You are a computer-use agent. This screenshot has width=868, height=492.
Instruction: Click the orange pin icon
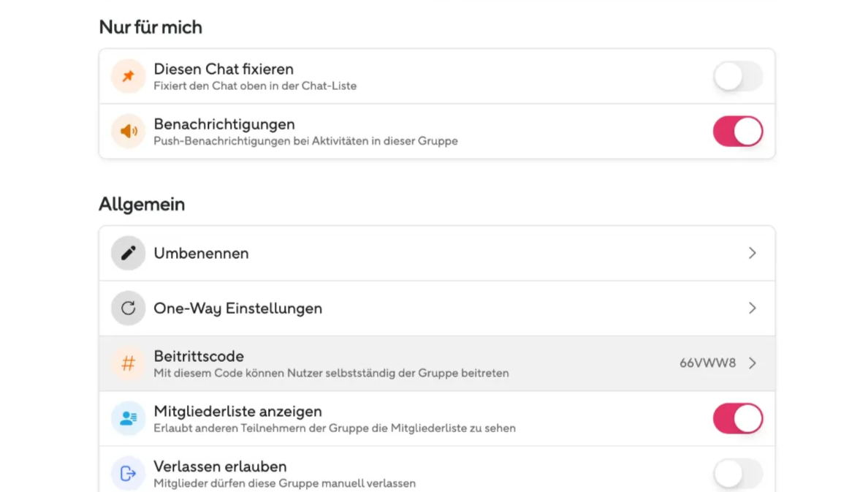click(128, 76)
